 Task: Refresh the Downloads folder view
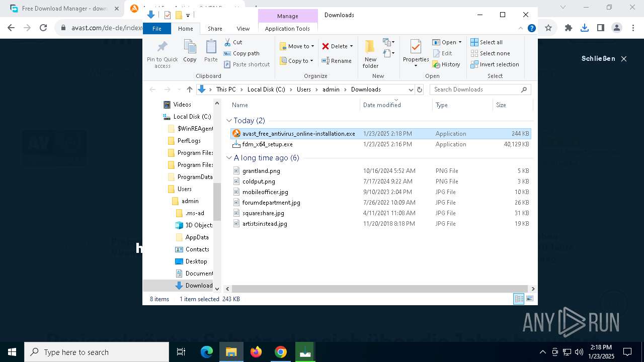click(420, 89)
